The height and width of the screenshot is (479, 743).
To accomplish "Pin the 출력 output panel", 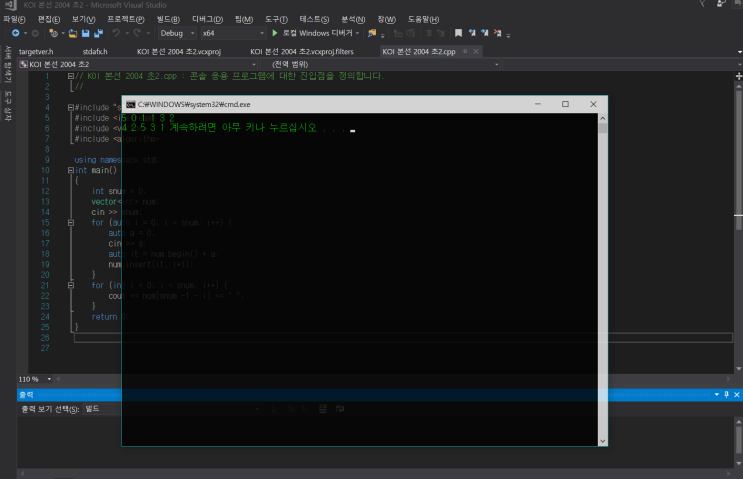I will (726, 395).
